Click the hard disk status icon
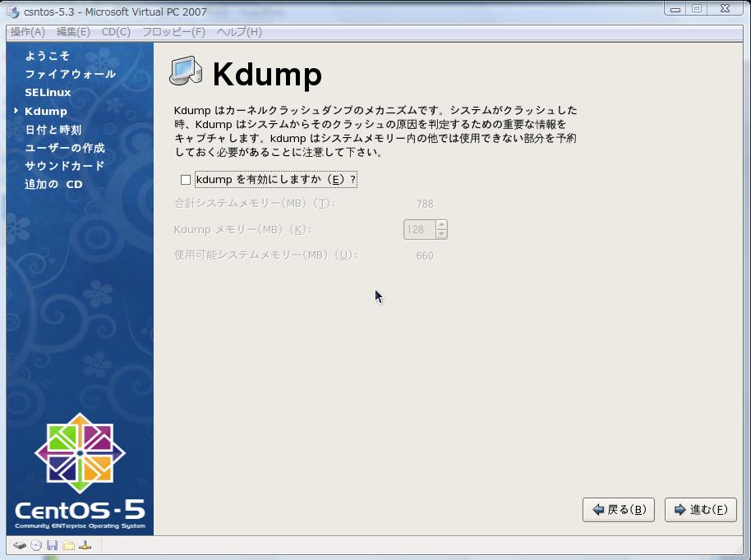Screen dimensions: 751x560 (19, 545)
